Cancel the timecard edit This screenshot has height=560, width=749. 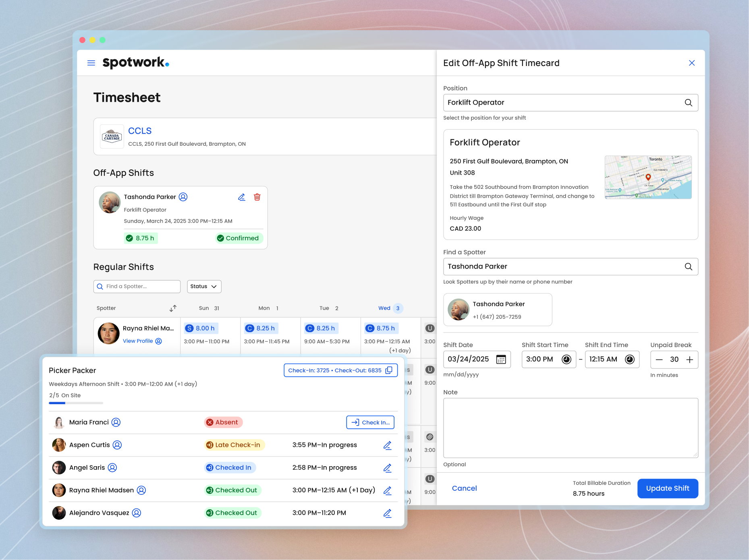[464, 488]
